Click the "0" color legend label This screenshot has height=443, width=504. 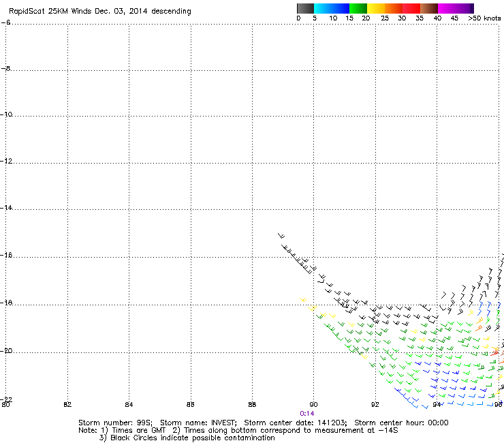(x=298, y=18)
